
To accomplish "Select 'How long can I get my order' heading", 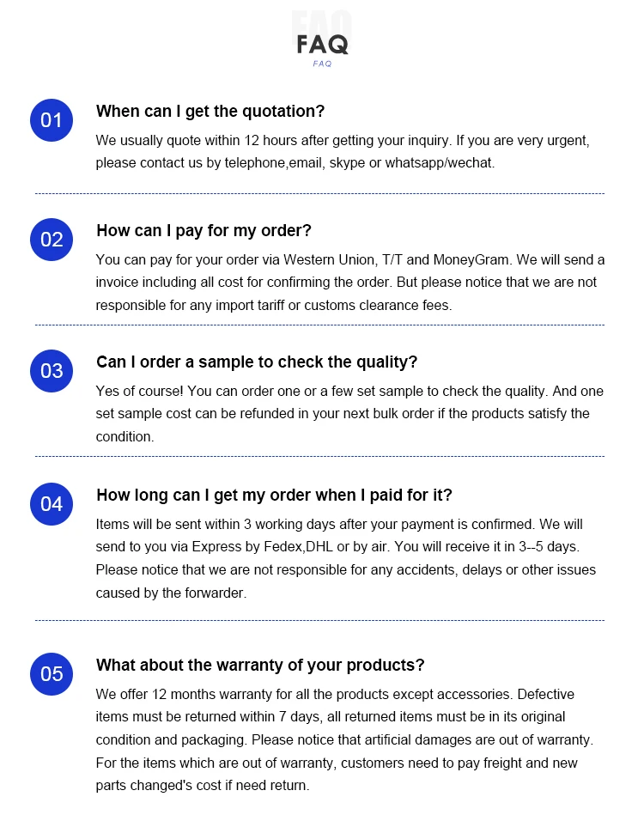I will pos(274,496).
